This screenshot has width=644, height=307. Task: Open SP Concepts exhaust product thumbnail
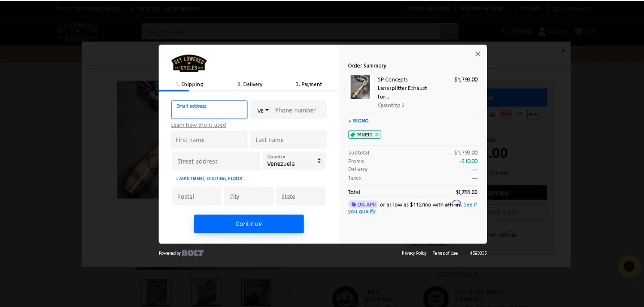[360, 87]
